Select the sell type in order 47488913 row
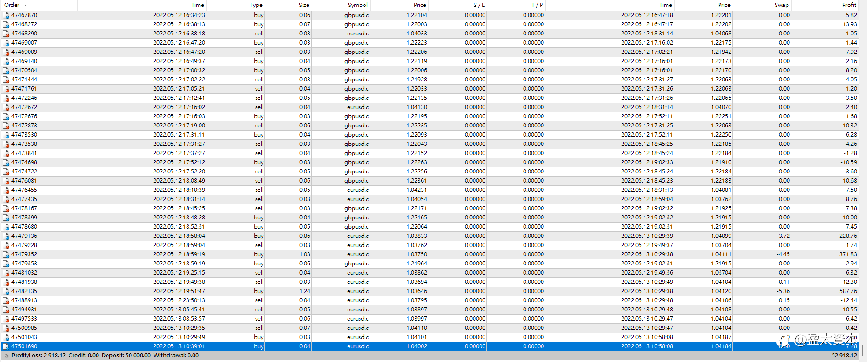Viewport: 868px width, 362px height. pyautogui.click(x=259, y=300)
